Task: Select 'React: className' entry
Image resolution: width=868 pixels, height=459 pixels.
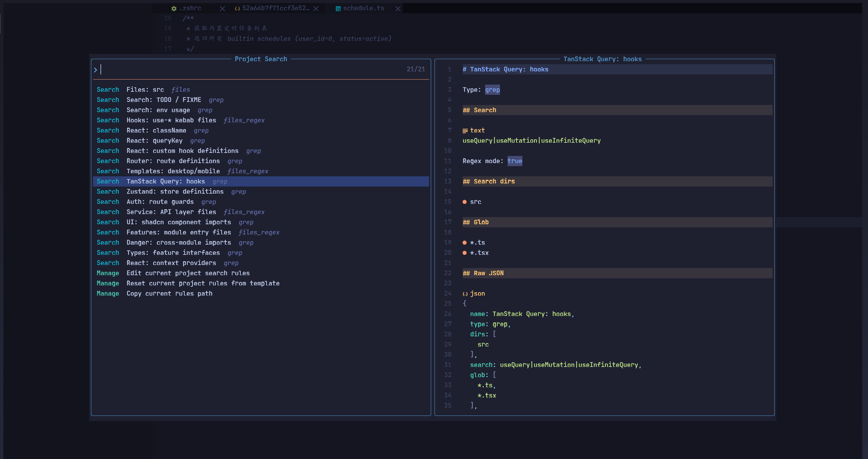Action: (261, 130)
